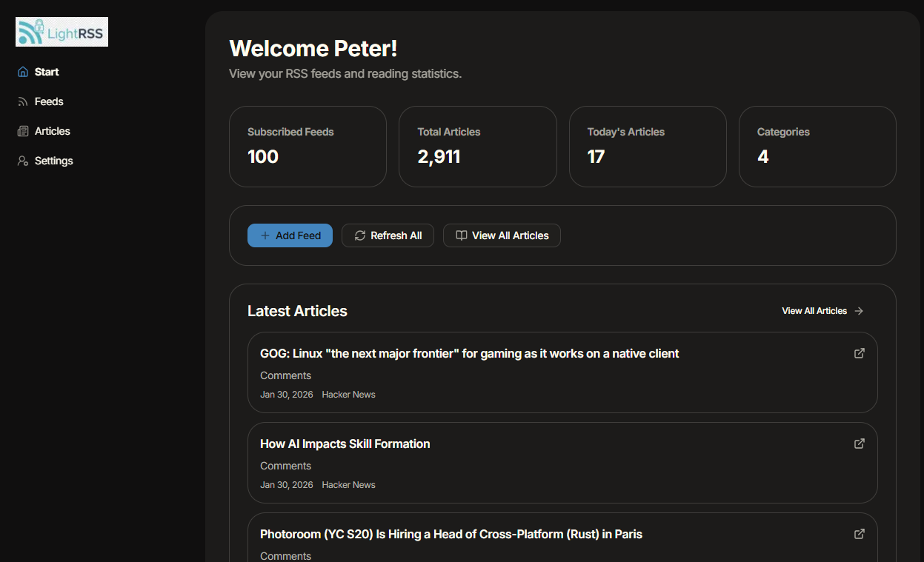Image resolution: width=924 pixels, height=562 pixels.
Task: Click the arrow beside View All Articles heading
Action: (x=859, y=310)
